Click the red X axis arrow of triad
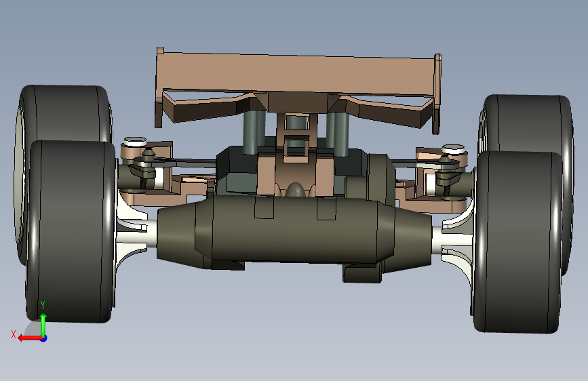 (29, 338)
